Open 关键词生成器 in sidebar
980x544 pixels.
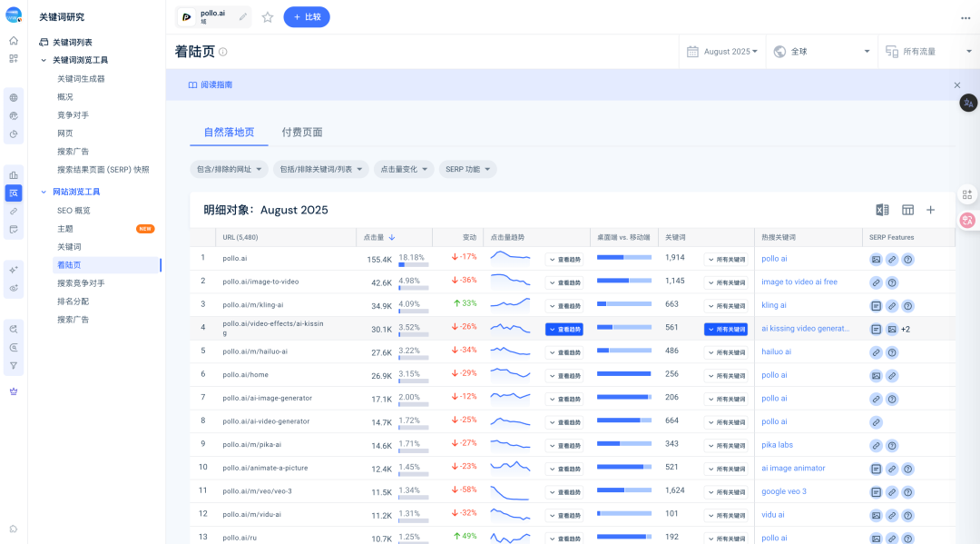pyautogui.click(x=81, y=79)
